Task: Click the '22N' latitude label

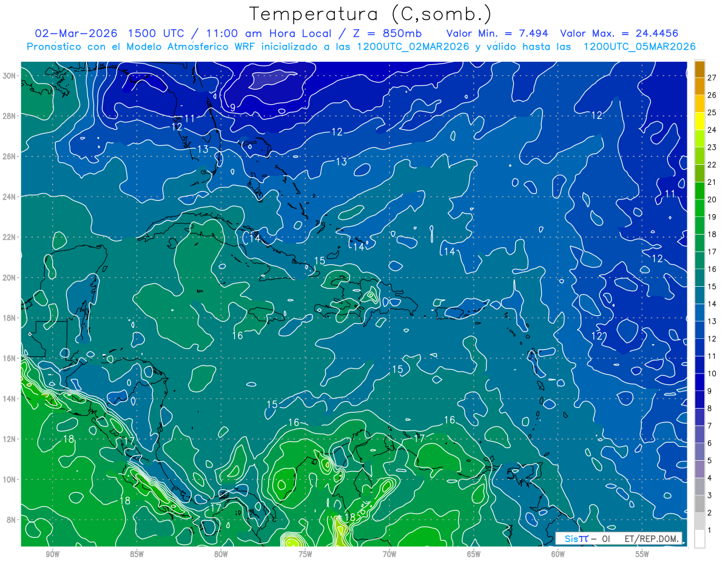Action: point(10,237)
